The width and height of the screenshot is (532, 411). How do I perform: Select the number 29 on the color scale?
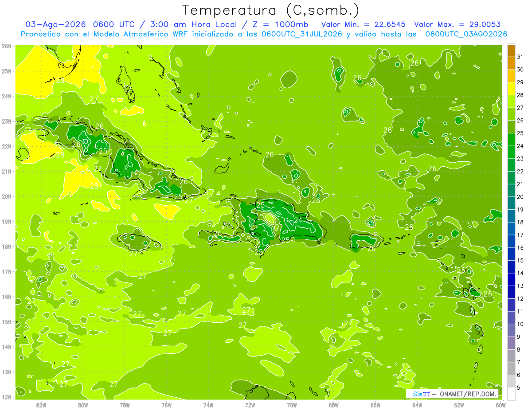[x=520, y=82]
